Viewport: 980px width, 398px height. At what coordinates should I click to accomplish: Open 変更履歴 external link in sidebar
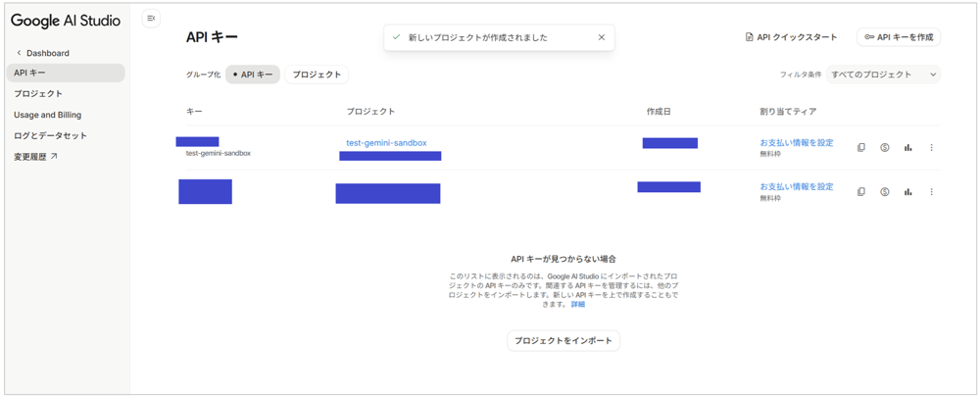pos(36,157)
